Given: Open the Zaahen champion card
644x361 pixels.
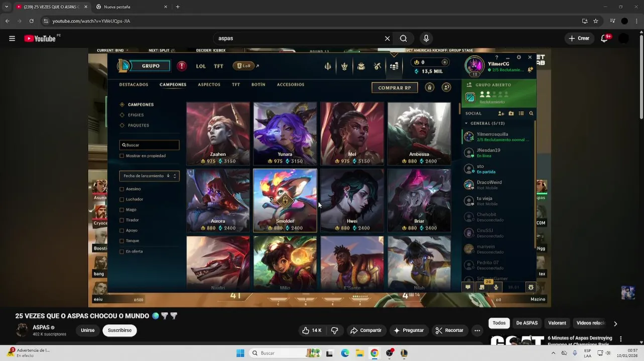Looking at the screenshot, I should tap(218, 134).
